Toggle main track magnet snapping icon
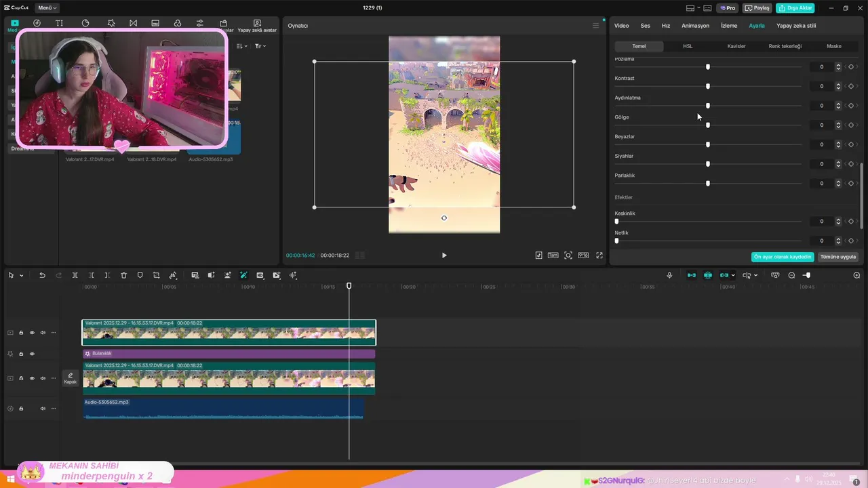Screen dimensions: 868x488 691,275
